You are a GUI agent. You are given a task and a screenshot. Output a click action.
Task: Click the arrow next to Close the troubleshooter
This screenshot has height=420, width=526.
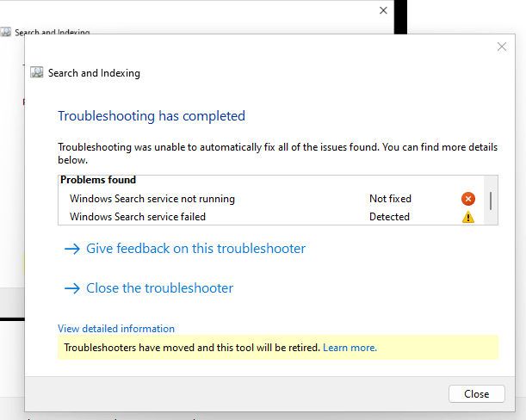pyautogui.click(x=72, y=288)
